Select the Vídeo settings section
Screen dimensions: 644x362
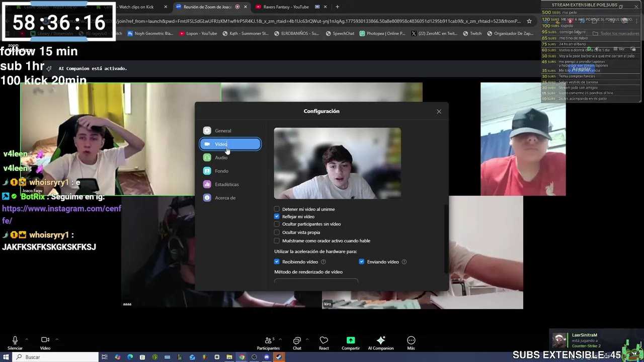coord(230,144)
